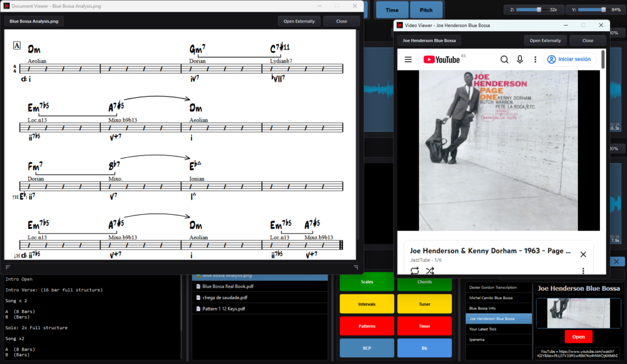Open the Chords tool
The height and width of the screenshot is (364, 627).
[424, 282]
